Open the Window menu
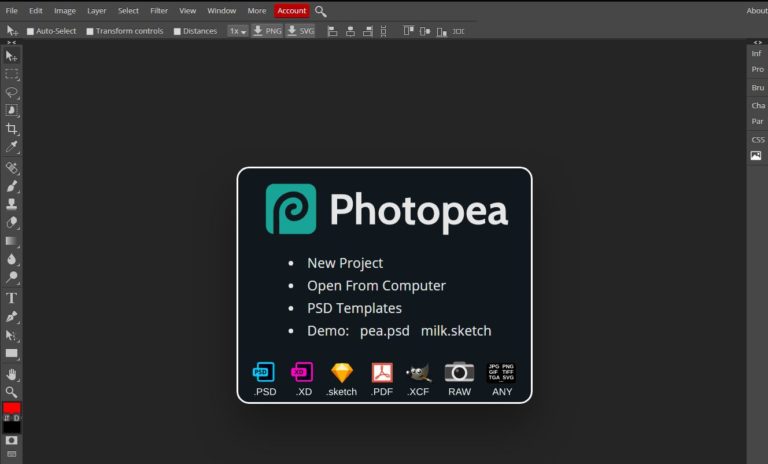 click(221, 11)
